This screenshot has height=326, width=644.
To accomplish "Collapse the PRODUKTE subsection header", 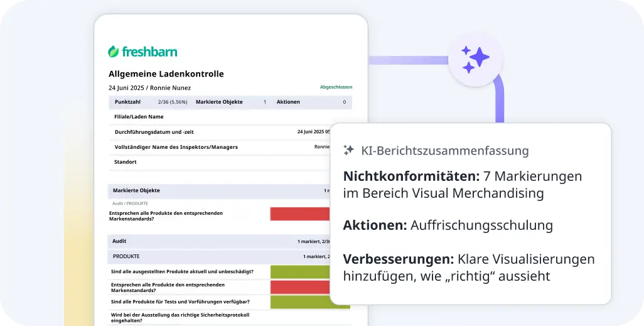I will 126,256.
